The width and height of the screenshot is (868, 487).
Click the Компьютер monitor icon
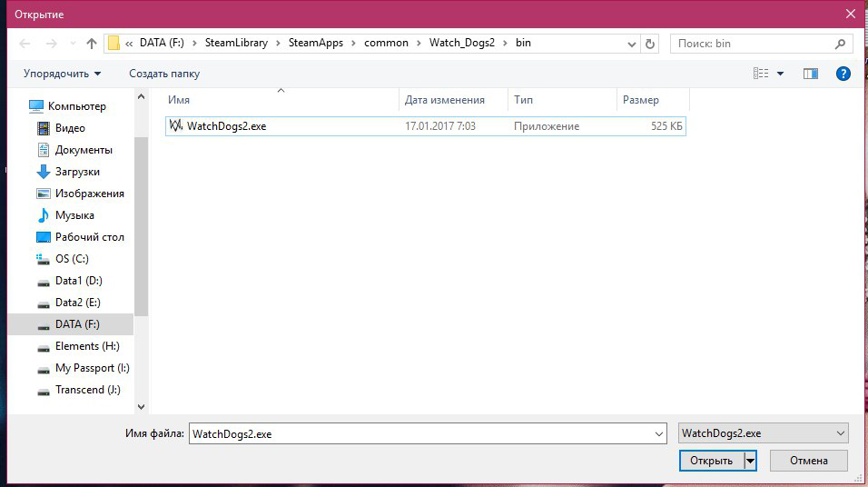36,106
